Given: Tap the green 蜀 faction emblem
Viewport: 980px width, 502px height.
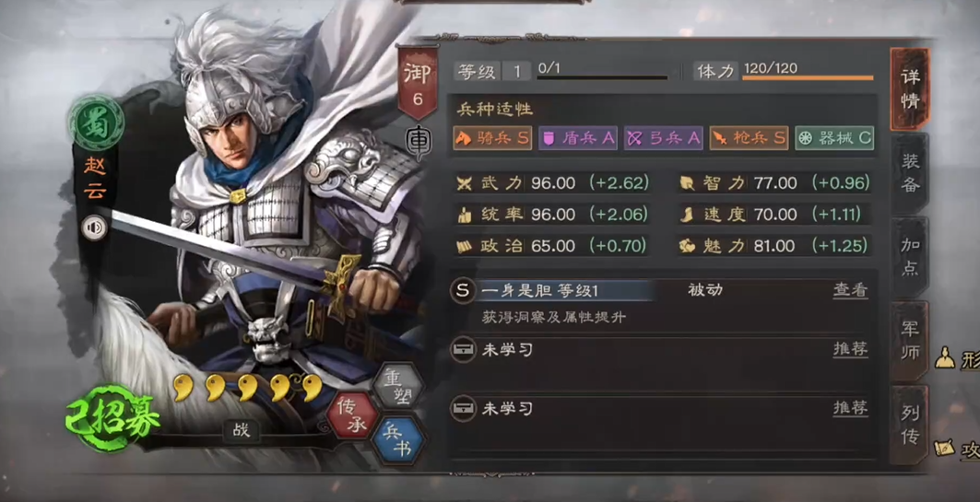Looking at the screenshot, I should [96, 123].
